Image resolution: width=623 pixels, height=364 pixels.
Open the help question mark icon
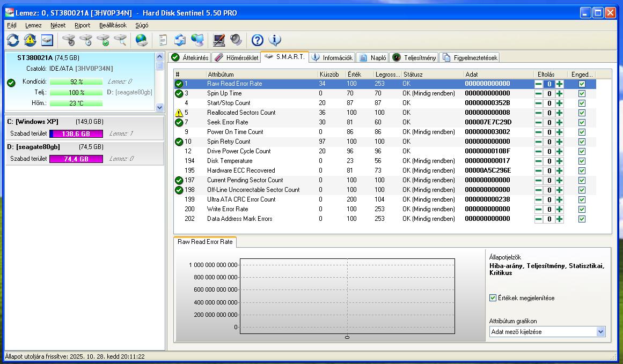(258, 40)
